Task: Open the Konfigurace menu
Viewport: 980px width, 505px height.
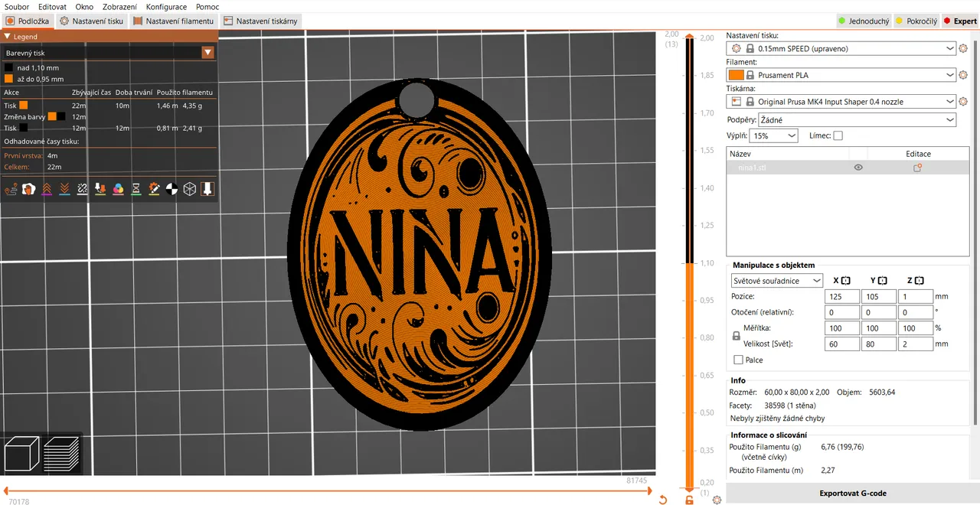Action: tap(166, 7)
